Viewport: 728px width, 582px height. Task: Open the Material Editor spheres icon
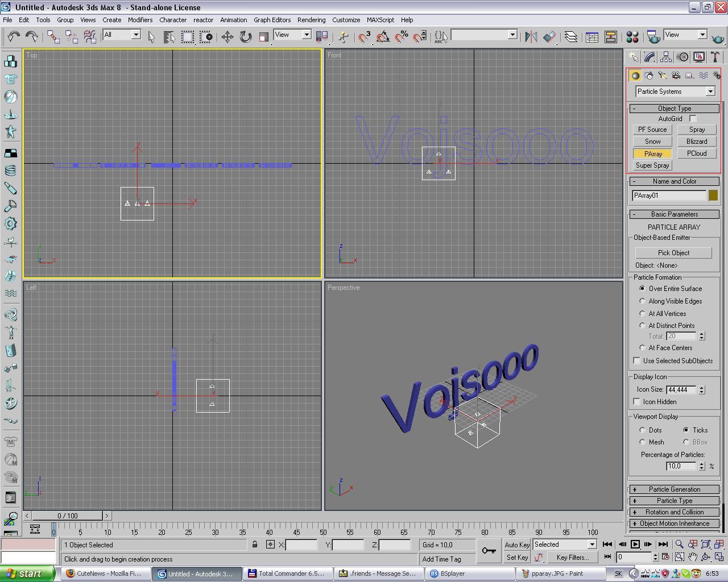click(x=632, y=37)
